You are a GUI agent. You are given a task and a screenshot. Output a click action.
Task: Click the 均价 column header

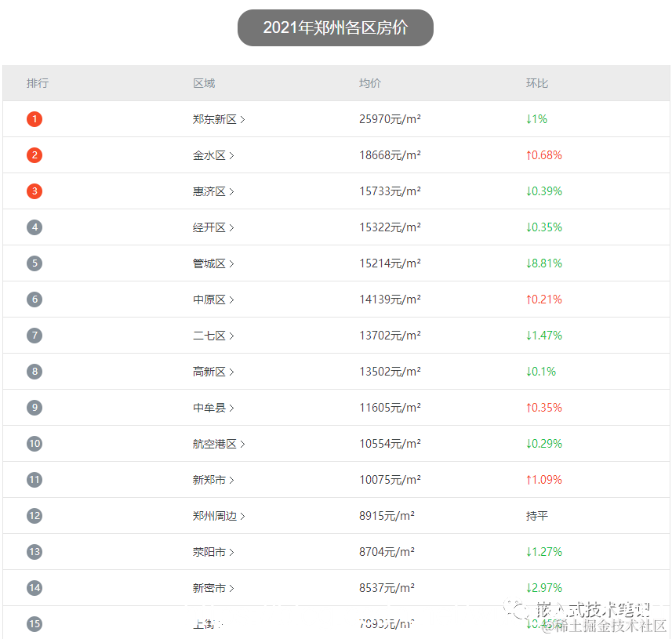370,83
